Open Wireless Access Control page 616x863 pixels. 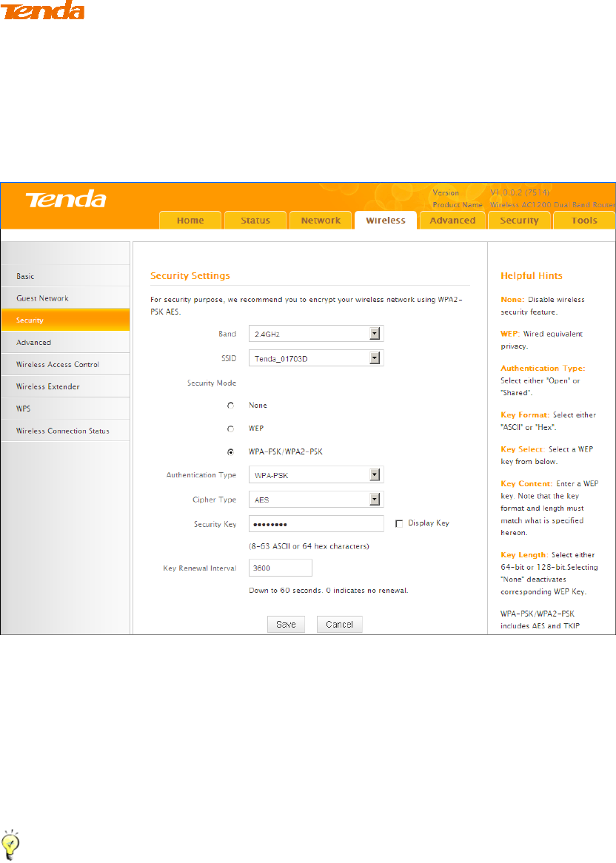point(65,364)
